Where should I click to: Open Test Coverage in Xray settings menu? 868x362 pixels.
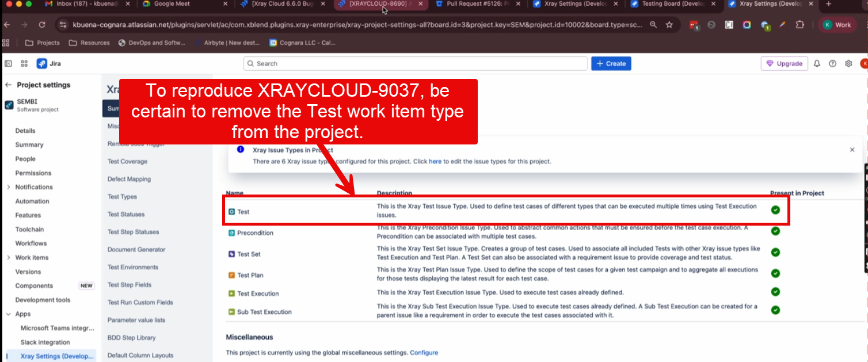(127, 162)
